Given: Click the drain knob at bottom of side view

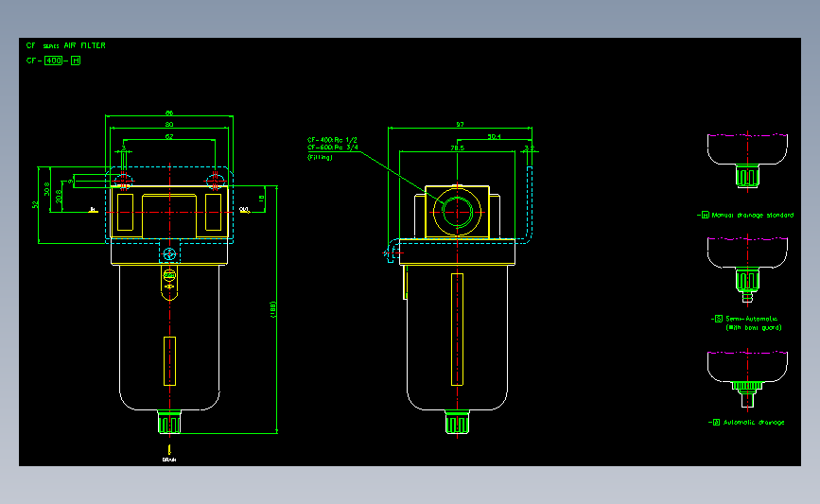Looking at the screenshot, I should click(x=457, y=422).
